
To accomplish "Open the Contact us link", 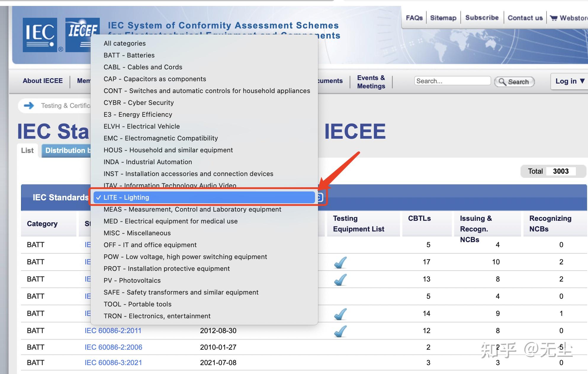I will tap(525, 18).
